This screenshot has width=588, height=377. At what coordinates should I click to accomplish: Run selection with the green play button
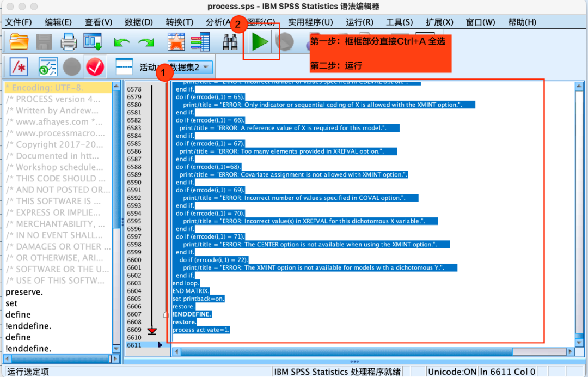[260, 41]
